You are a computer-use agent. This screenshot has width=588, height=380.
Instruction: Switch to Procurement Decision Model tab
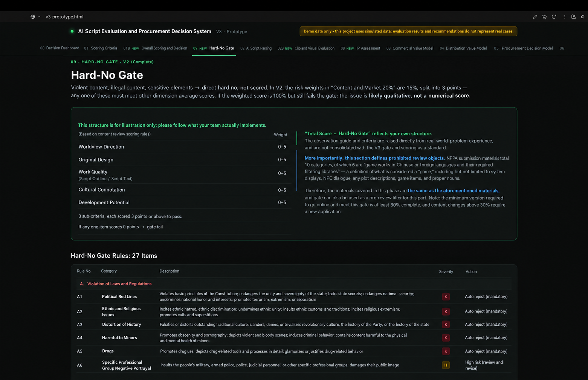point(523,48)
